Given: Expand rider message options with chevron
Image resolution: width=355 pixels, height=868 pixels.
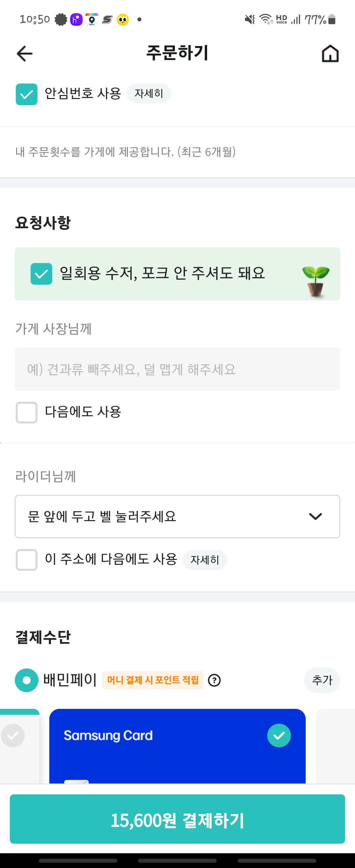Looking at the screenshot, I should 315,516.
